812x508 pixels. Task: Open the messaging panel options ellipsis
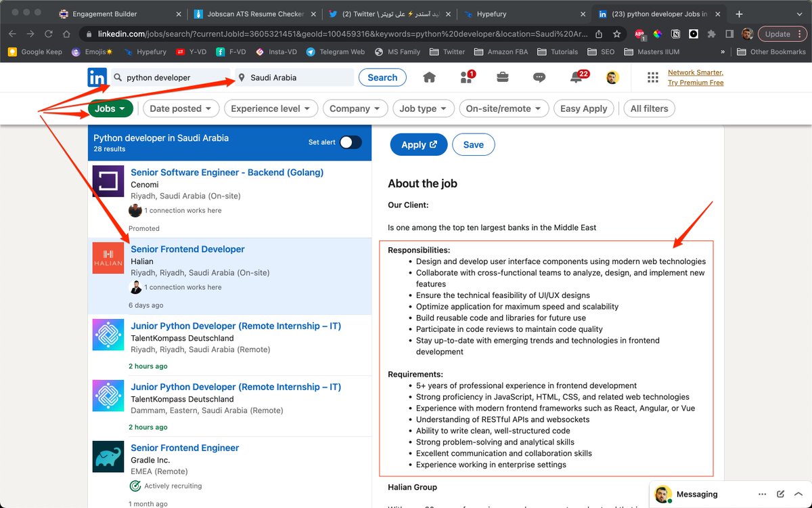point(763,494)
